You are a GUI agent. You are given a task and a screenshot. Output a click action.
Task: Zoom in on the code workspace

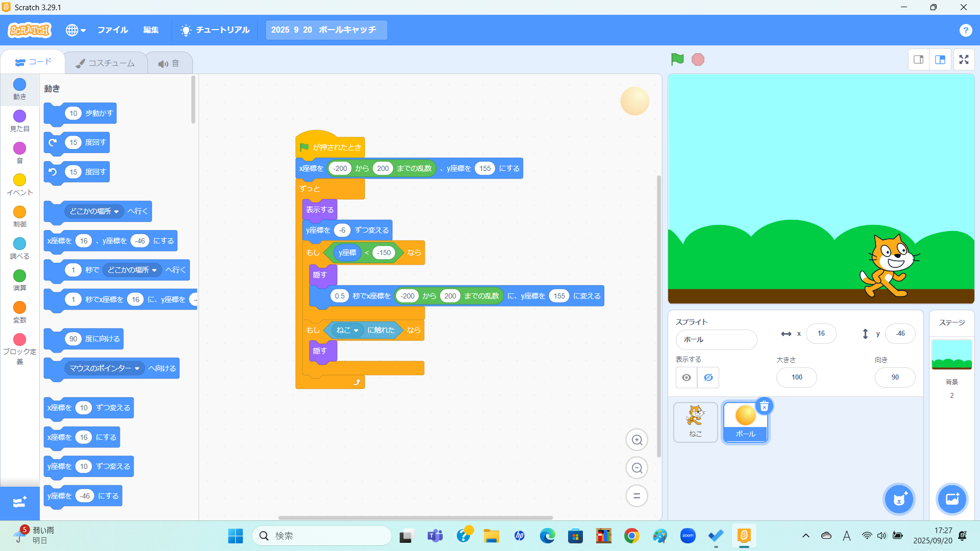pos(636,440)
